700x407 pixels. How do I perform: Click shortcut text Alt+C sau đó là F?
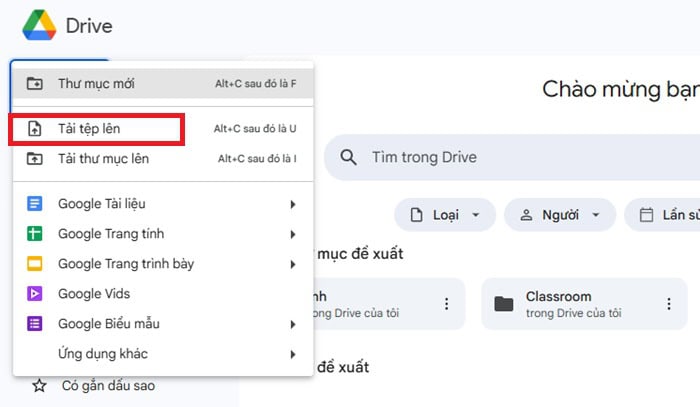[x=255, y=83]
